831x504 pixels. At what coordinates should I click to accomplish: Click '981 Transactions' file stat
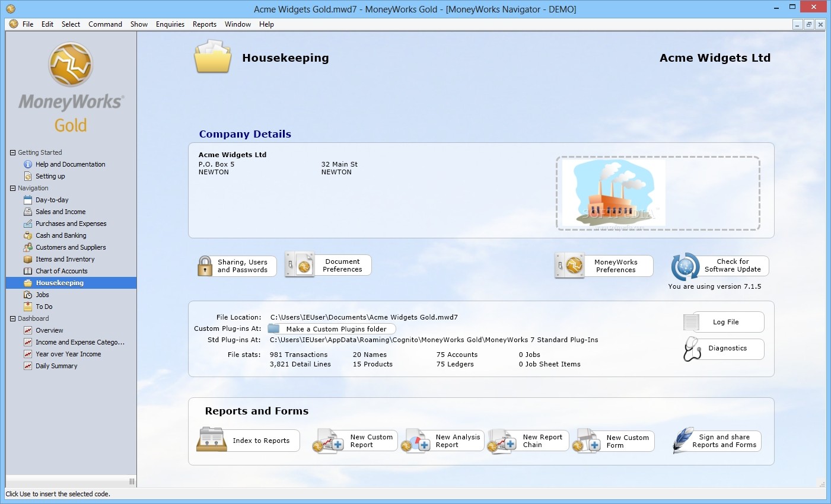pyautogui.click(x=298, y=355)
